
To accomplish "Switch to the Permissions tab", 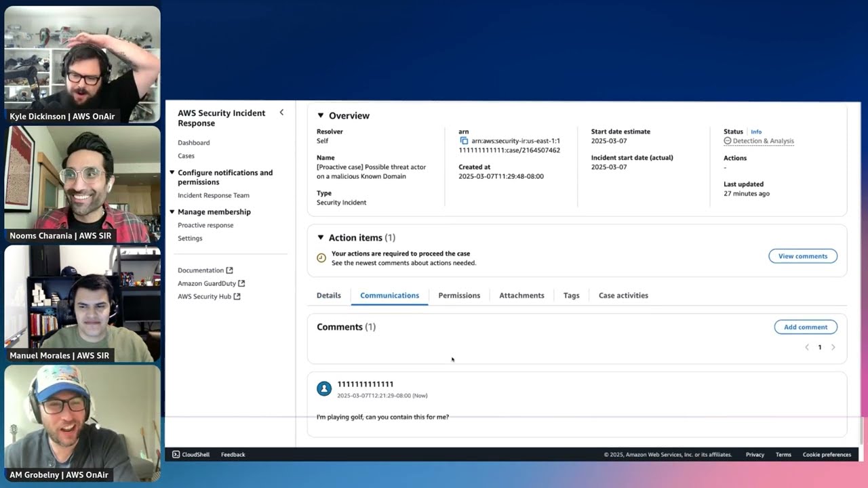I will (459, 296).
